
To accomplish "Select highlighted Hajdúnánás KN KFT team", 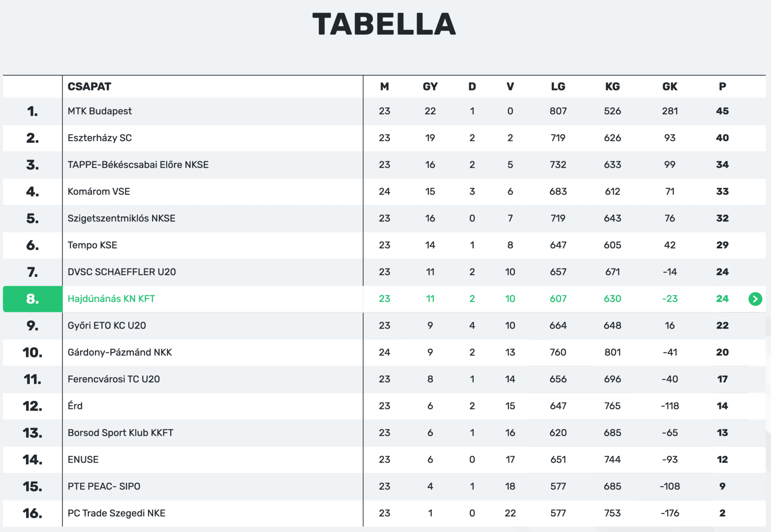I will tap(111, 299).
